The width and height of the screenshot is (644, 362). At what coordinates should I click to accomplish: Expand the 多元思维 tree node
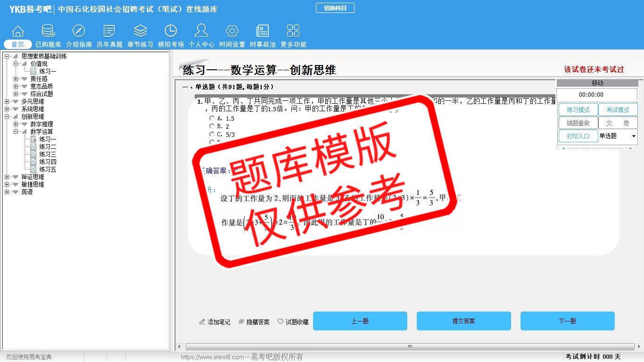pos(7,101)
